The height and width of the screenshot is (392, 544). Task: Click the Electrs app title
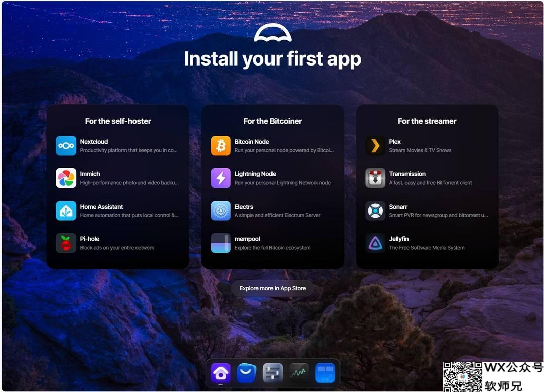tap(244, 207)
